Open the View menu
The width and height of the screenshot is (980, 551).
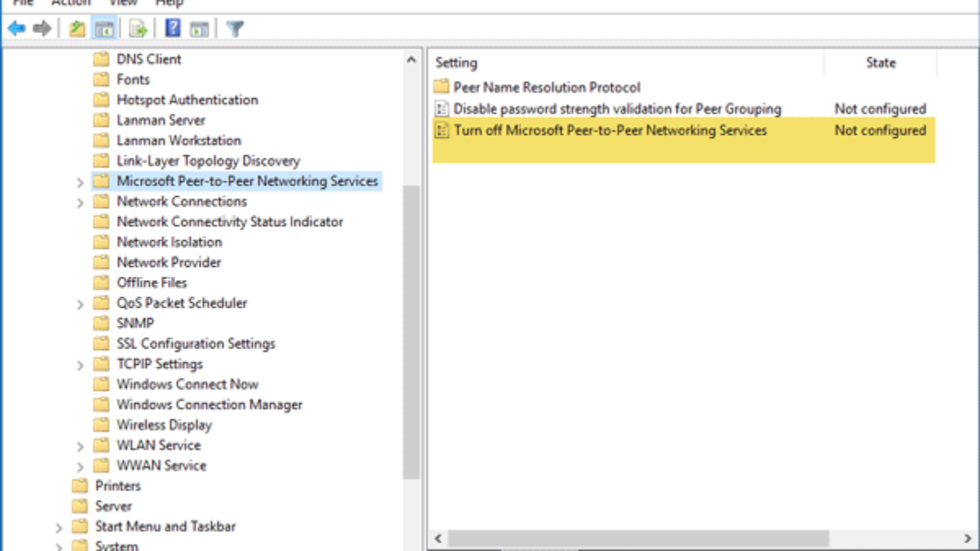click(123, 3)
